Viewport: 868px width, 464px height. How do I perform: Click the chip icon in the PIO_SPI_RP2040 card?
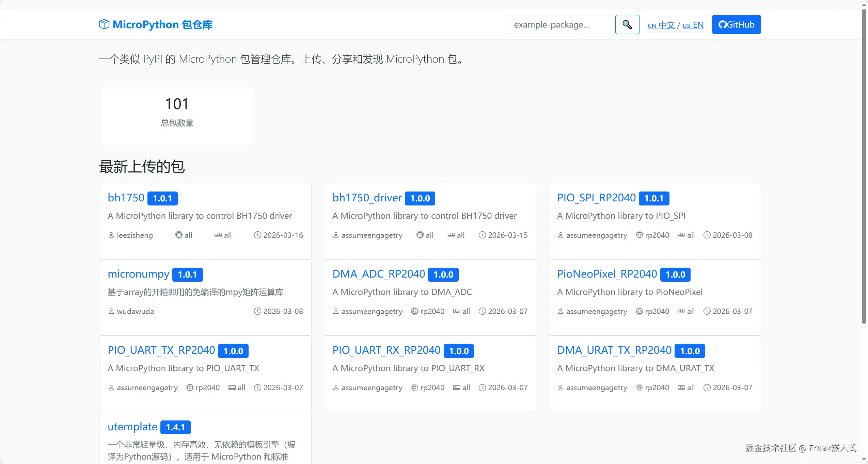tap(639, 235)
